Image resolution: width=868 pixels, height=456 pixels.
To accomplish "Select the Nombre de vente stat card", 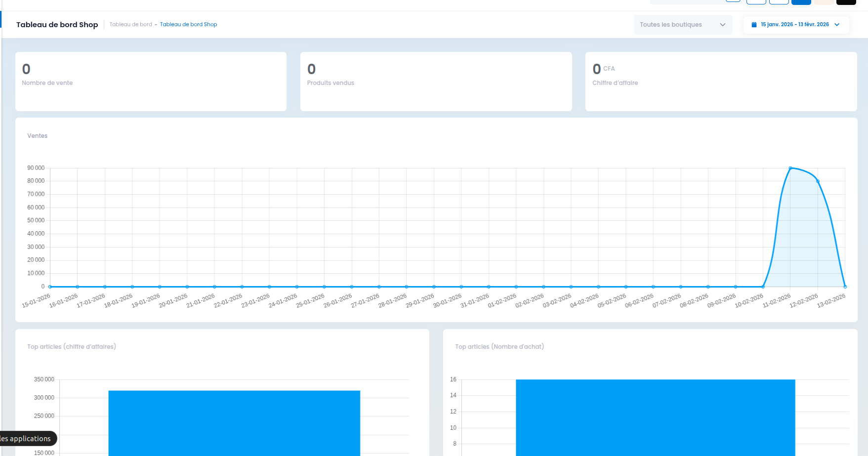I will (x=151, y=82).
